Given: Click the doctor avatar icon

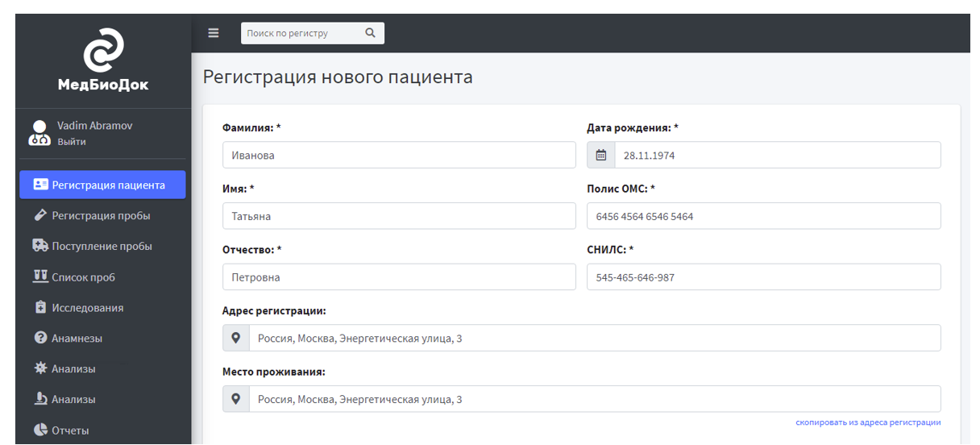Looking at the screenshot, I should pos(39,133).
